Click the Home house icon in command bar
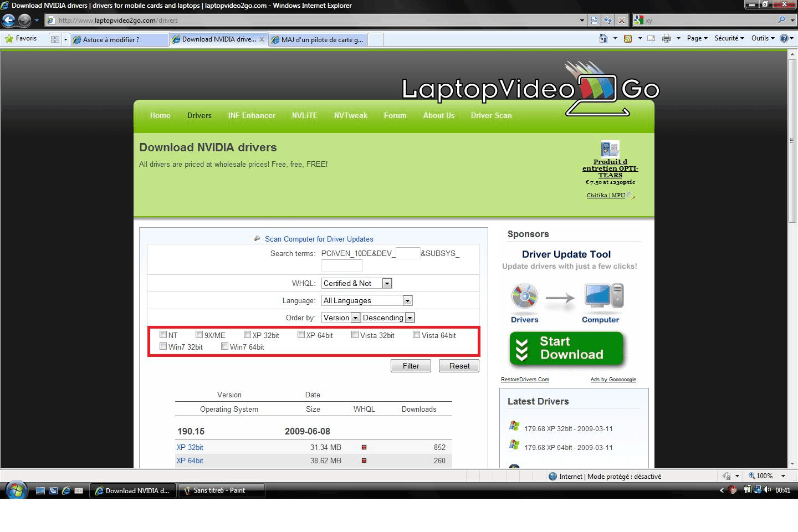 point(603,38)
